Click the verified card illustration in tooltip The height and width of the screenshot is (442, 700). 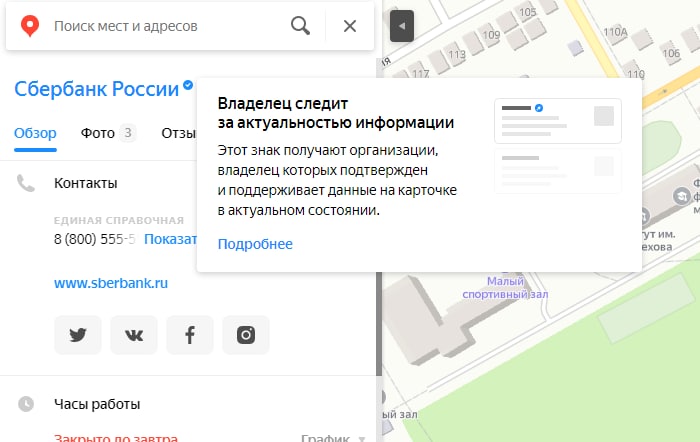click(x=558, y=121)
